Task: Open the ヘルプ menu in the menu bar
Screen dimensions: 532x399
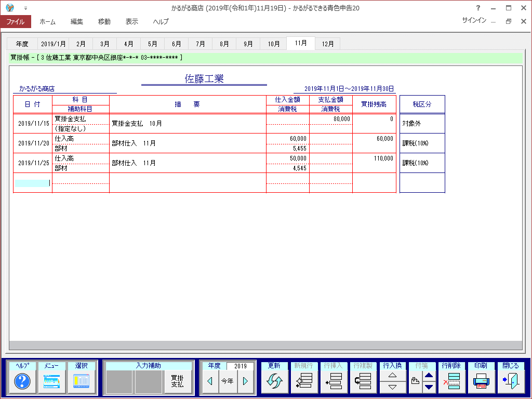Action: (161, 21)
